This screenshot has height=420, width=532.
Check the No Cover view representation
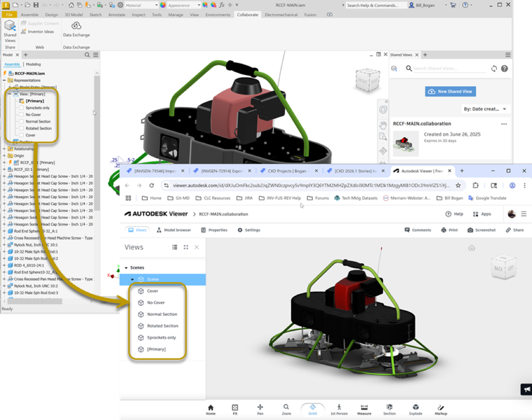22,115
